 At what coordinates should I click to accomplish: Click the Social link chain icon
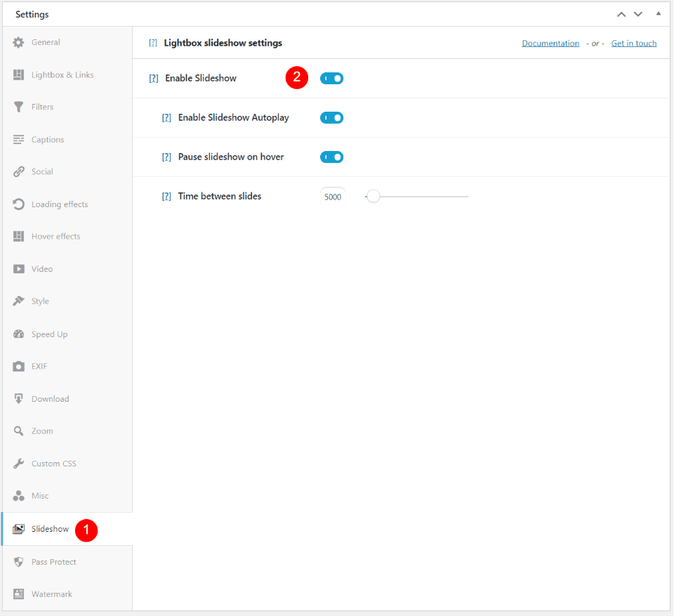[18, 172]
